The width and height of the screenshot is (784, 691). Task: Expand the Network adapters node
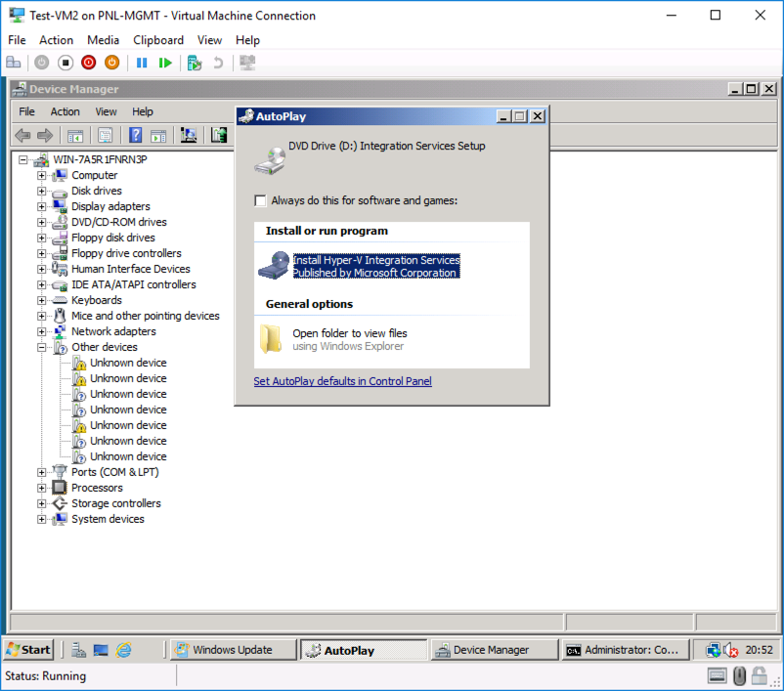pos(41,331)
